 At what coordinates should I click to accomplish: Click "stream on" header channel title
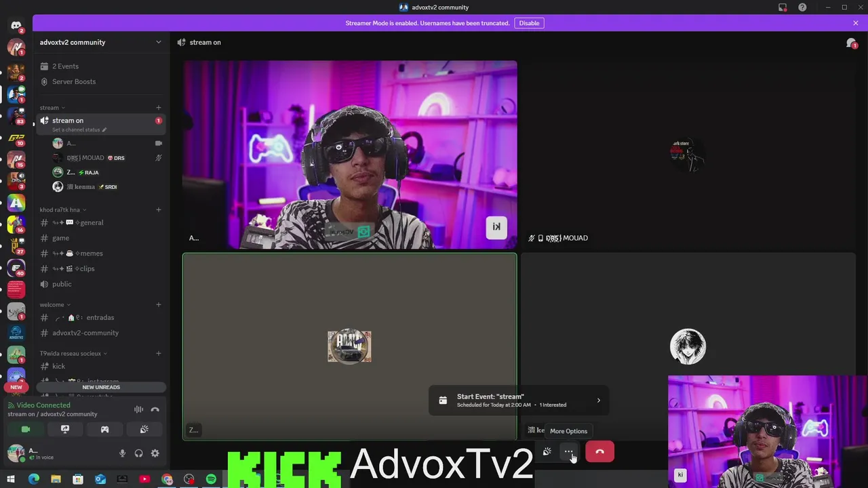[205, 42]
